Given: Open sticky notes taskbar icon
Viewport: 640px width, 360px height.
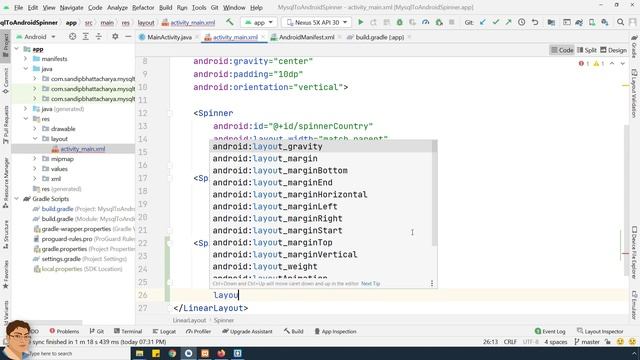Looking at the screenshot, I should (156, 353).
